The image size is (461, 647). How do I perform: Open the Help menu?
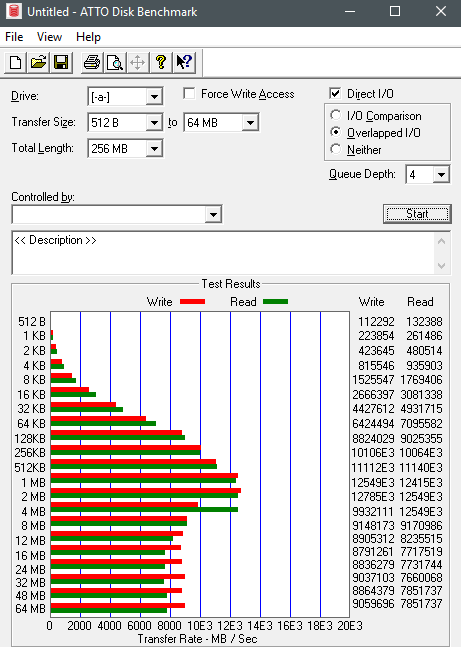[x=88, y=37]
